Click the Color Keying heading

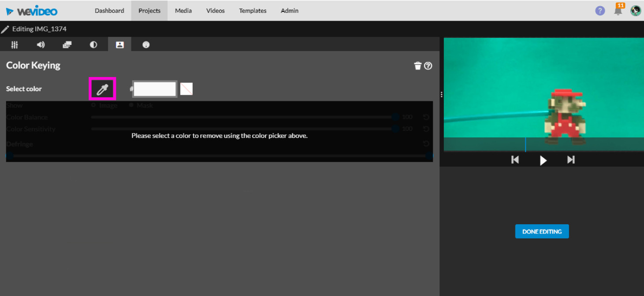tap(33, 65)
